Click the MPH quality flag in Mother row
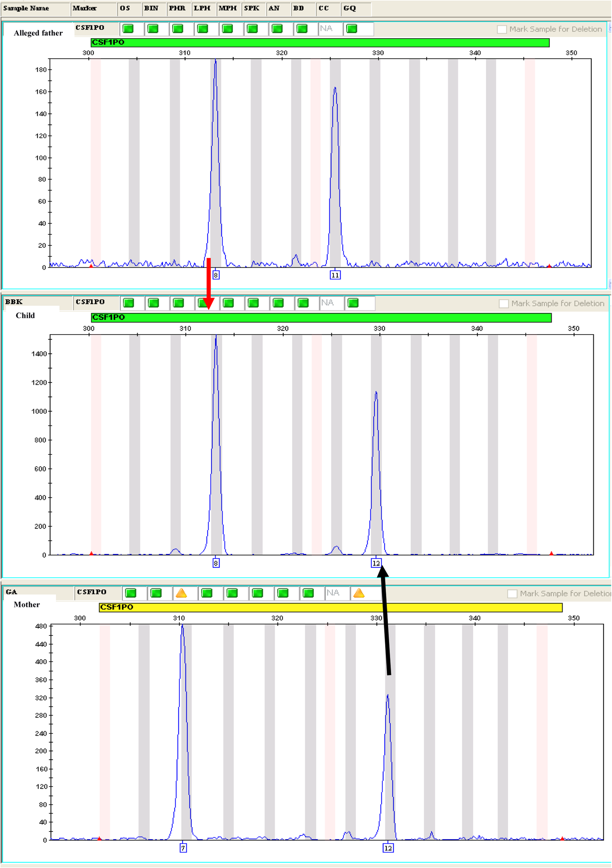This screenshot has height=868, width=612. point(232,593)
